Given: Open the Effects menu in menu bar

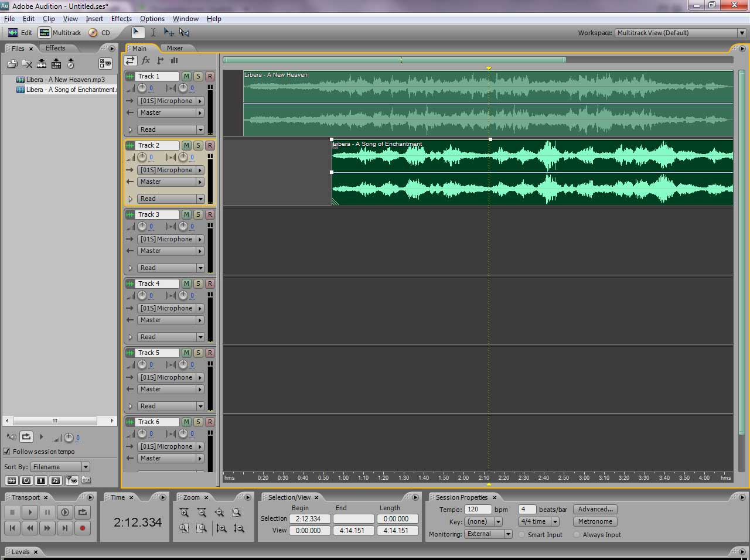Looking at the screenshot, I should 121,19.
